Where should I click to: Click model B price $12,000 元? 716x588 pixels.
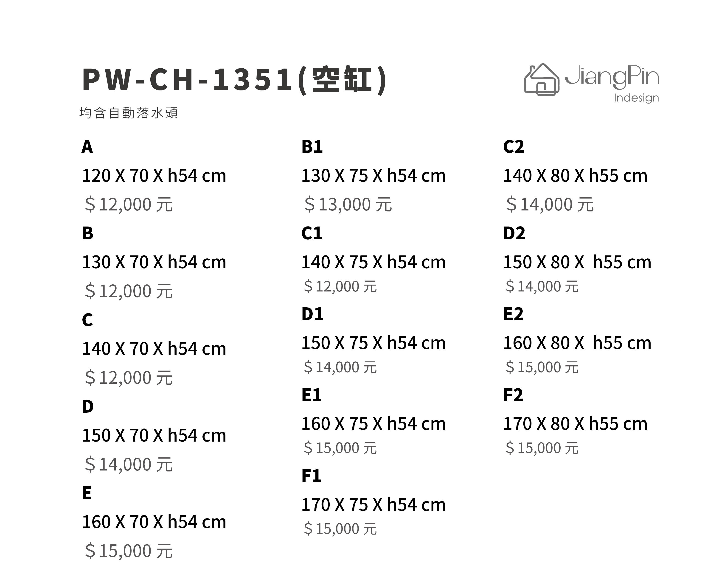129,291
